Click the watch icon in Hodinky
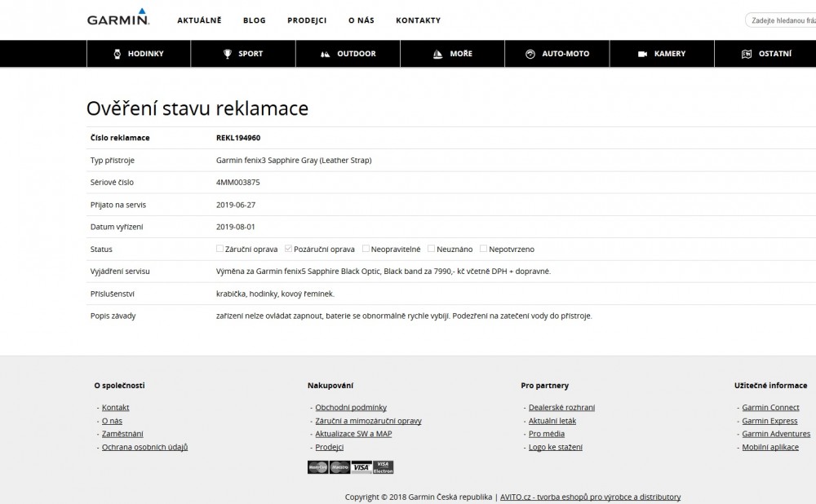 point(118,54)
